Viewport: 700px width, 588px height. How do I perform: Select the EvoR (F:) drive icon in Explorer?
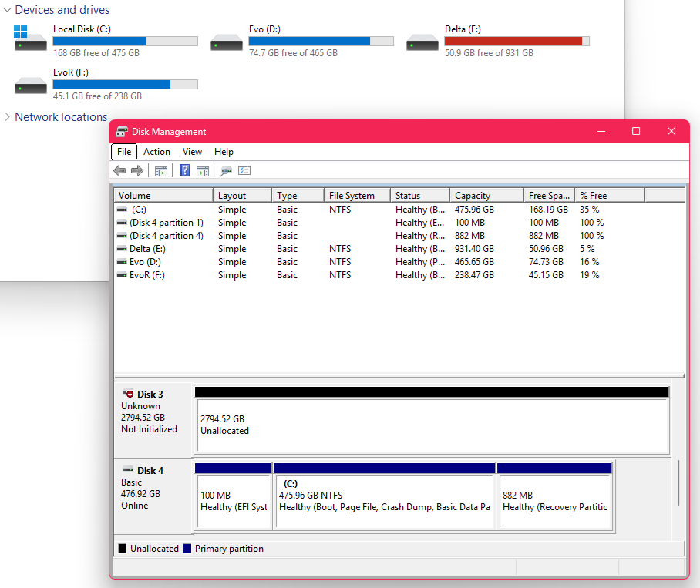[x=30, y=86]
